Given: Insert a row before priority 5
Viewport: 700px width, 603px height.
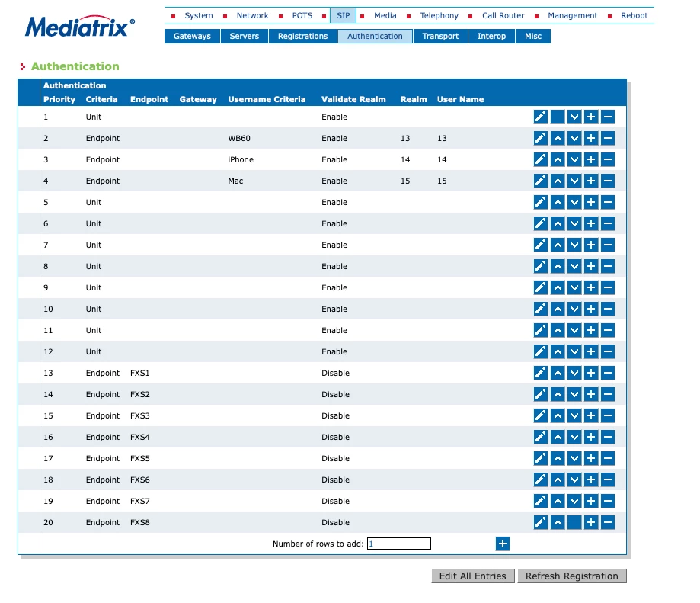Looking at the screenshot, I should click(591, 202).
